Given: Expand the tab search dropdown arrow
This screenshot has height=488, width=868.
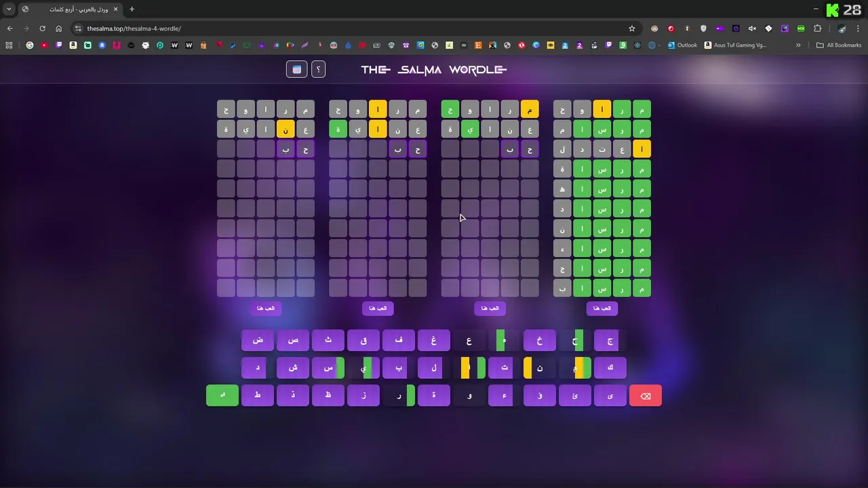Looking at the screenshot, I should (9, 9).
